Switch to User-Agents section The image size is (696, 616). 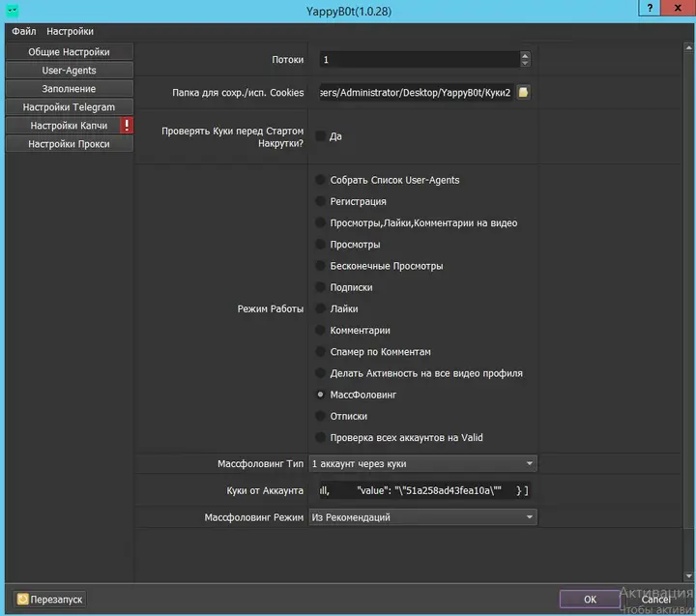click(x=70, y=71)
